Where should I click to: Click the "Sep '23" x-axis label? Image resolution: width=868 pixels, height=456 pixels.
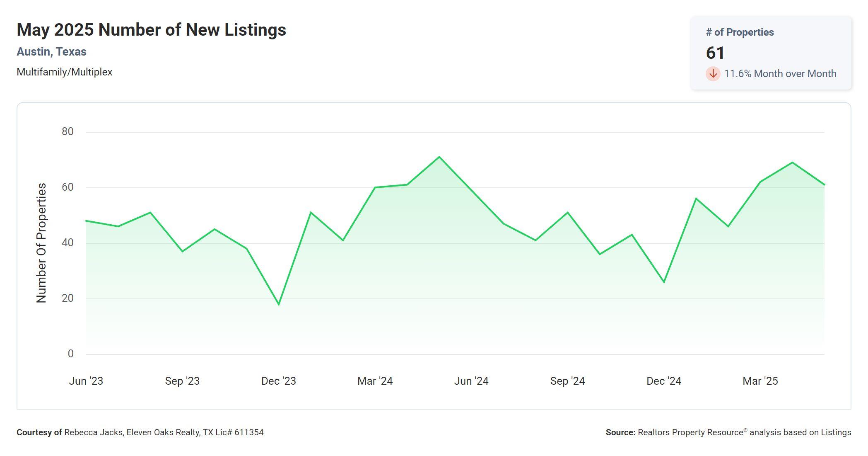click(182, 381)
